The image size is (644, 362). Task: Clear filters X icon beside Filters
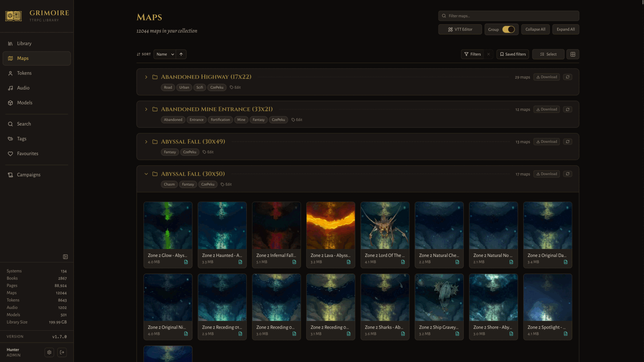(x=489, y=54)
